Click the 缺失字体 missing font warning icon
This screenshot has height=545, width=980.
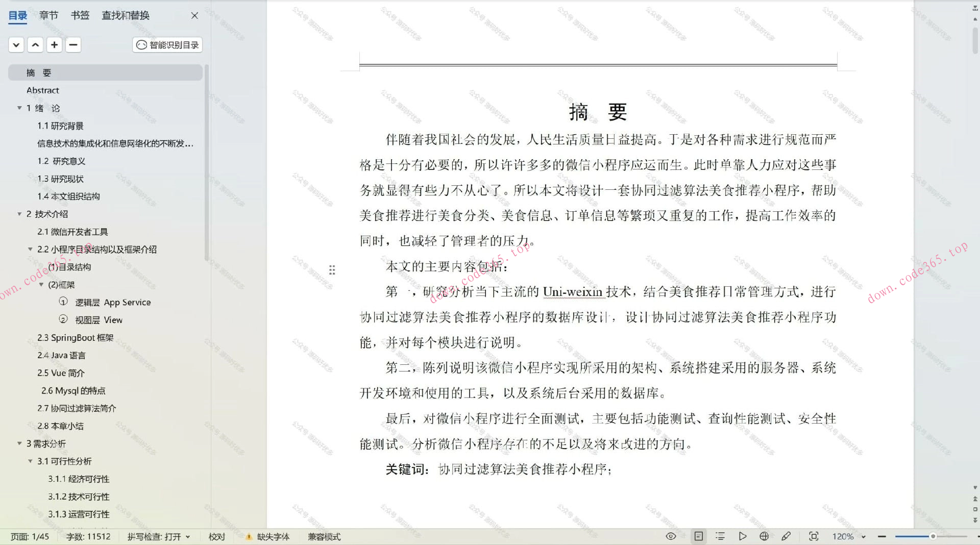[x=249, y=536]
